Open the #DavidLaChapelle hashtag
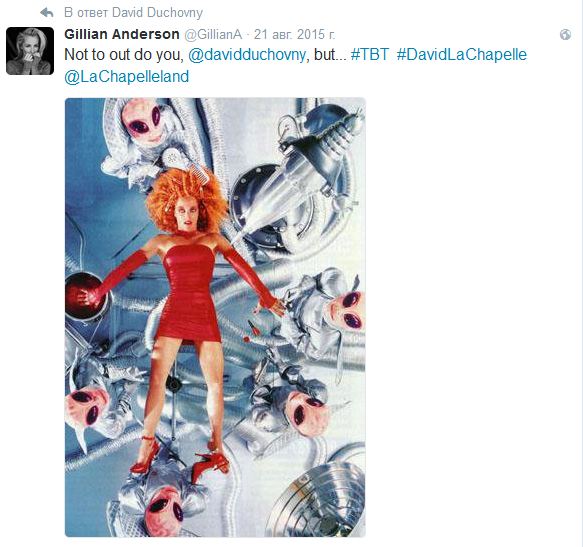This screenshot has height=547, width=583. [462, 55]
